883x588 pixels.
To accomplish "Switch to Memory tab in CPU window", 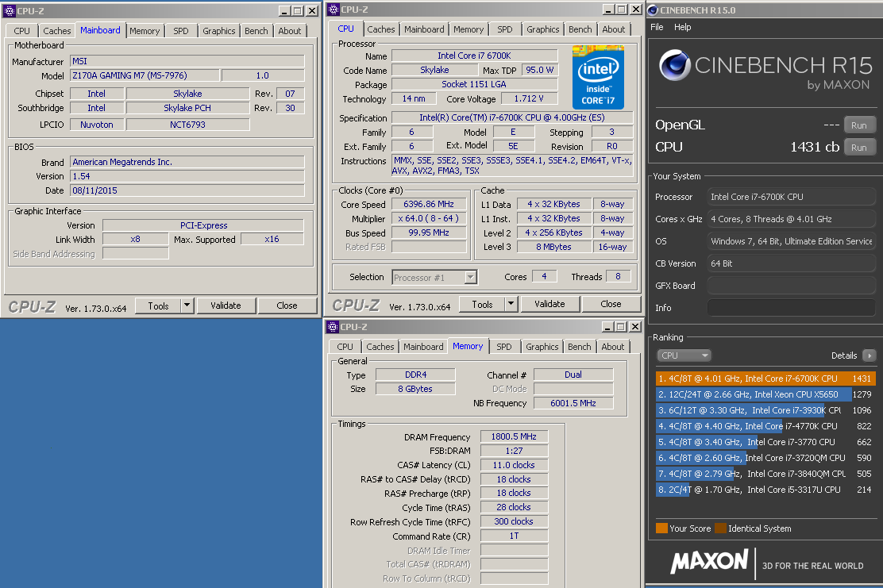I will click(468, 29).
